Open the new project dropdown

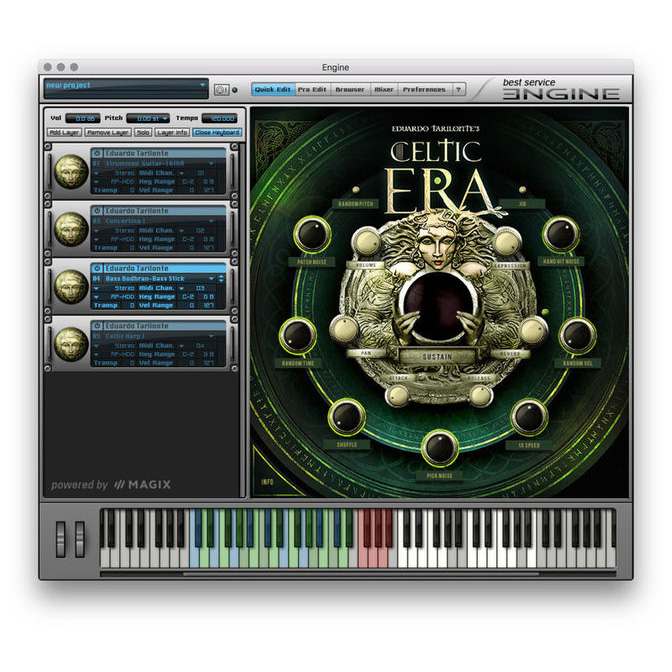pyautogui.click(x=203, y=85)
